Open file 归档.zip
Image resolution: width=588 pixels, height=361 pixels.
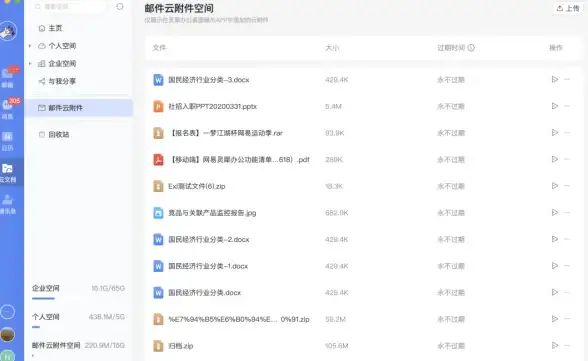180,346
